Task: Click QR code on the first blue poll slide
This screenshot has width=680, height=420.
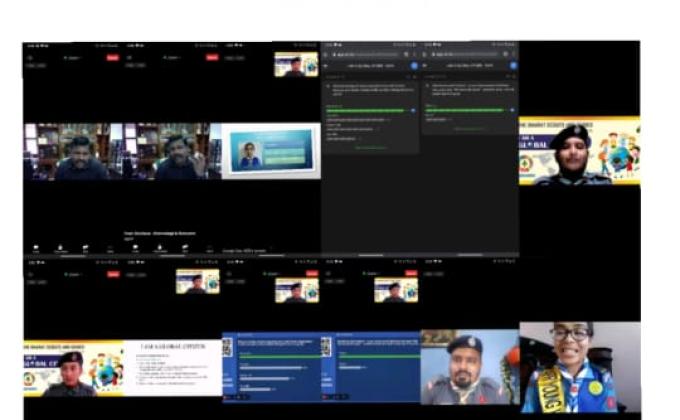Action: pyautogui.click(x=227, y=347)
